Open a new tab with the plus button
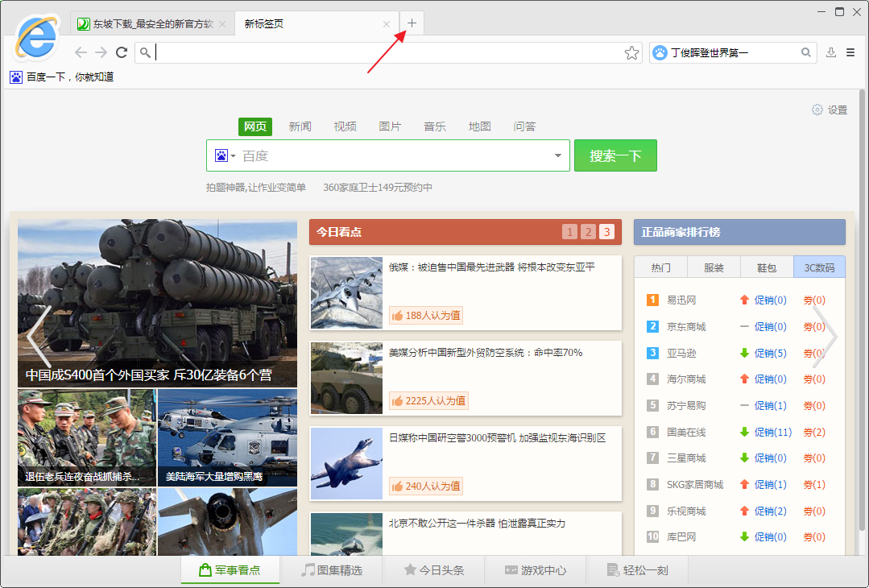Viewport: 869px width, 588px height. coord(412,23)
